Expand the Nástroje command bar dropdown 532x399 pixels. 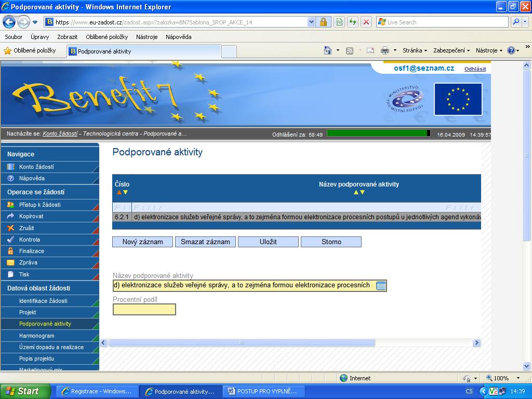488,50
